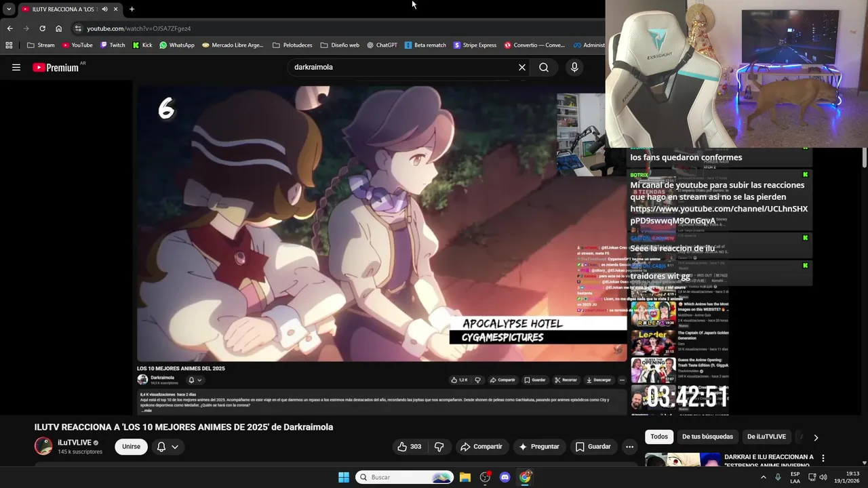Screen dimensions: 868x488
Task: Click the Unirse join button
Action: (131, 447)
